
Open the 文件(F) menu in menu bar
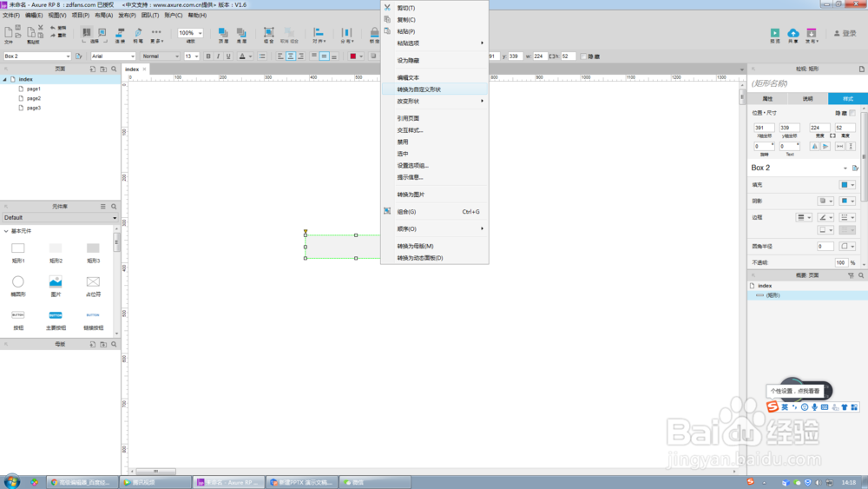pyautogui.click(x=11, y=16)
